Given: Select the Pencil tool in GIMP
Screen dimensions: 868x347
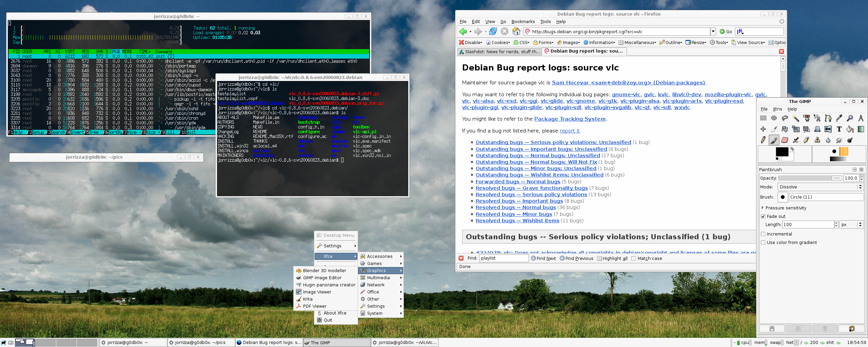Looking at the screenshot, I should (x=763, y=140).
